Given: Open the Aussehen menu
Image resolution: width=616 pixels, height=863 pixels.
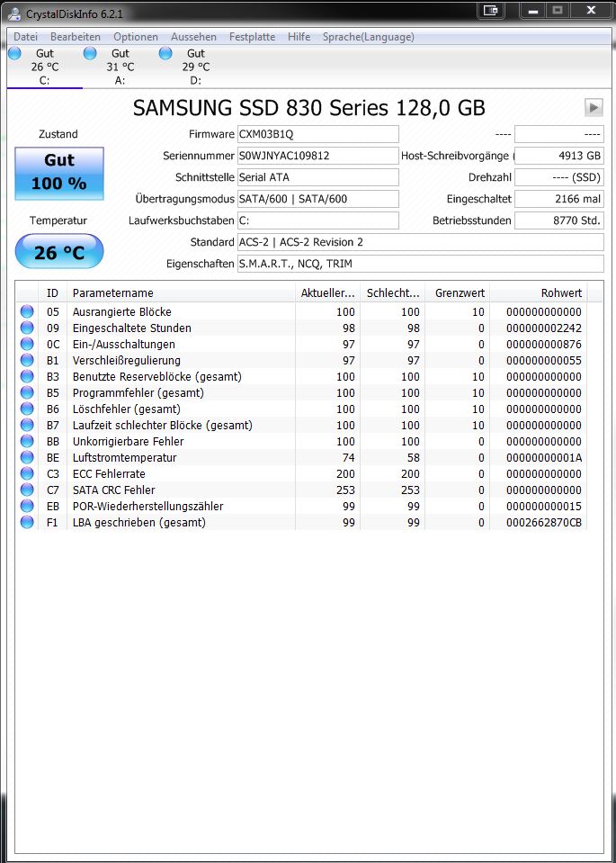Looking at the screenshot, I should coord(193,37).
